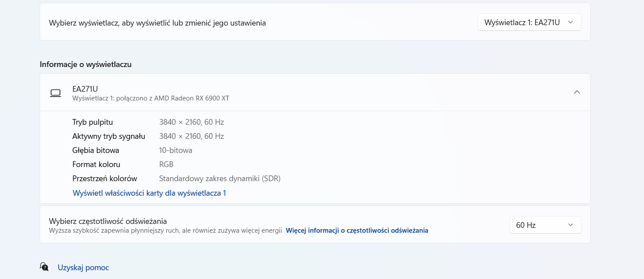Click the chevron arrow in the 60 Hz box
Image resolution: width=644 pixels, height=279 pixels.
(x=570, y=225)
